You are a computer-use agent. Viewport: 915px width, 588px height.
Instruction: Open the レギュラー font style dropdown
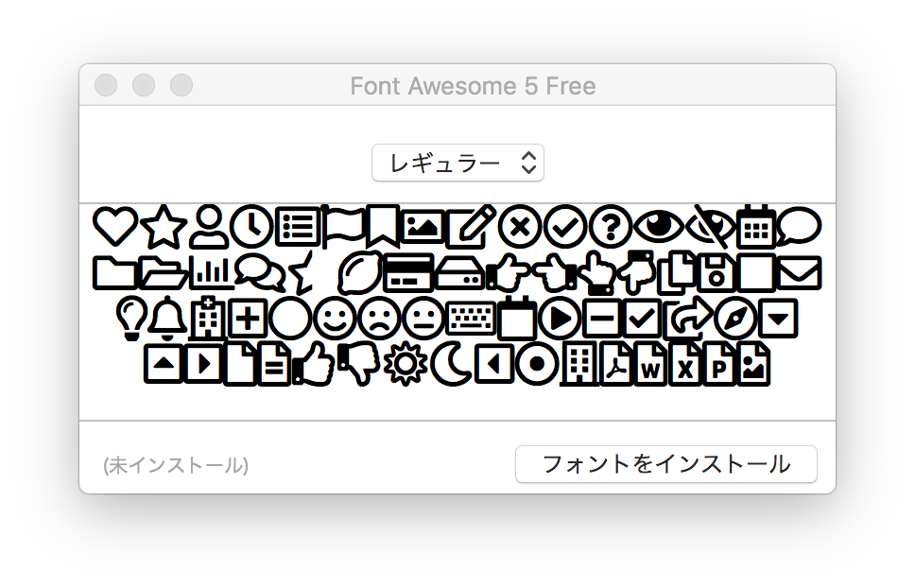coord(458,163)
